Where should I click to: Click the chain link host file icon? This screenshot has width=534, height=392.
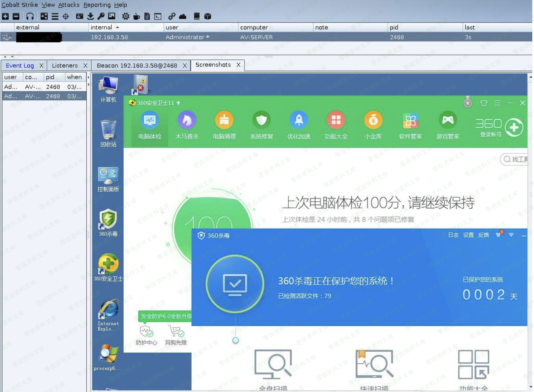(172, 17)
